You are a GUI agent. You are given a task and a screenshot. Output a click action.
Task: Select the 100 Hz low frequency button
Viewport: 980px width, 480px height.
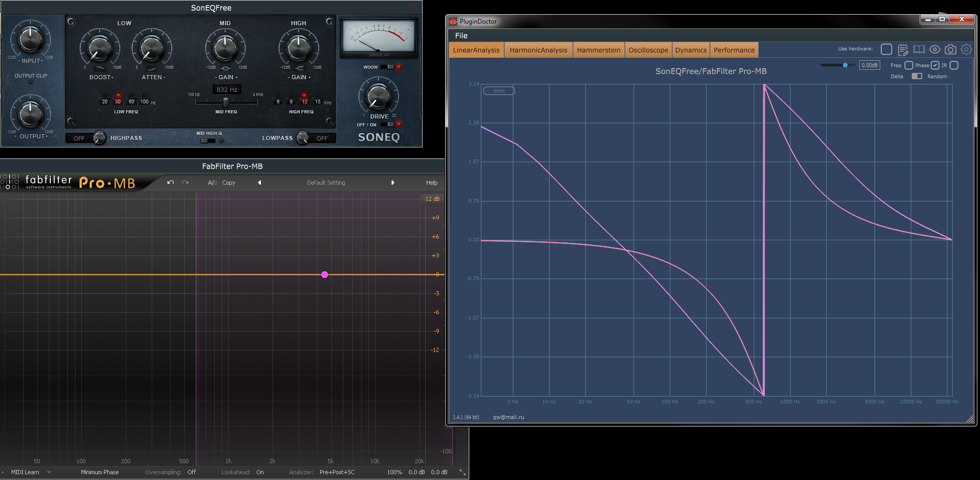pyautogui.click(x=144, y=101)
